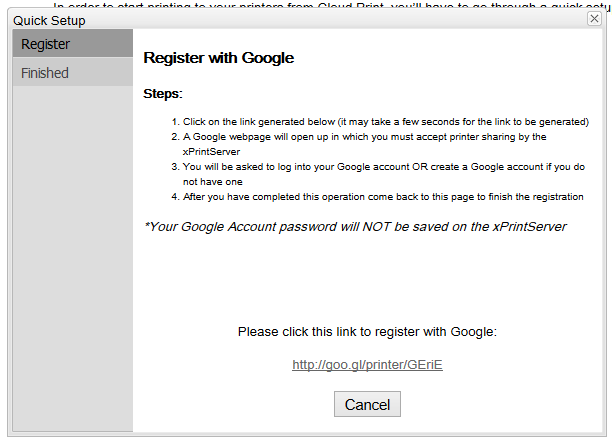Click the step about accepting printer sharing
The image size is (612, 444).
point(364,137)
